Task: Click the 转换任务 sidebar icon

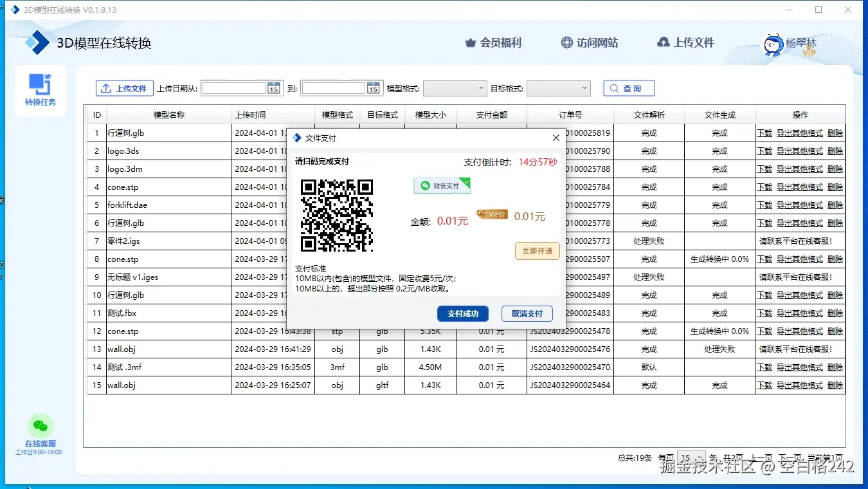Action: pyautogui.click(x=41, y=90)
